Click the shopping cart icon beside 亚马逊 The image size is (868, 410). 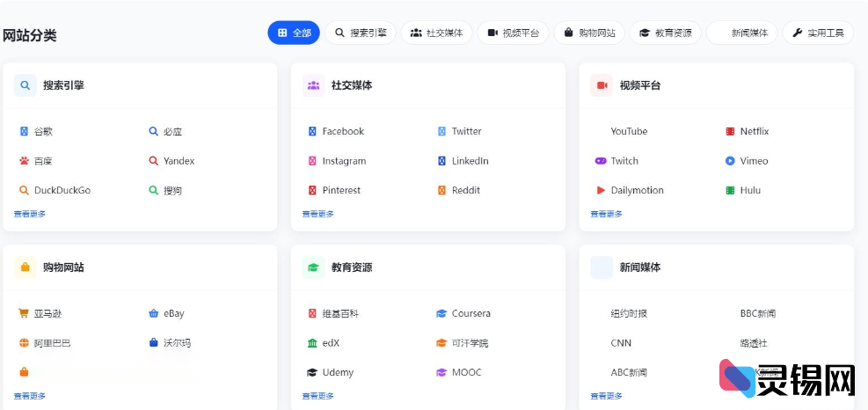point(24,313)
